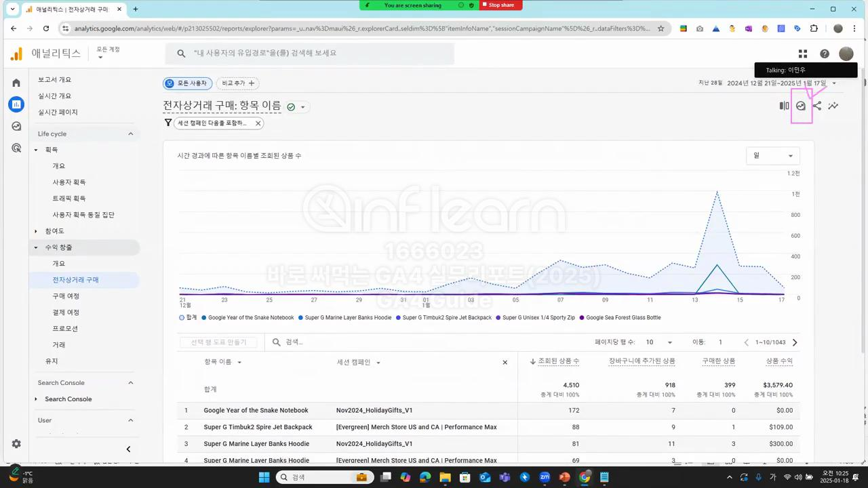Open 구매 여정 report
This screenshot has height=488, width=868.
(66, 296)
